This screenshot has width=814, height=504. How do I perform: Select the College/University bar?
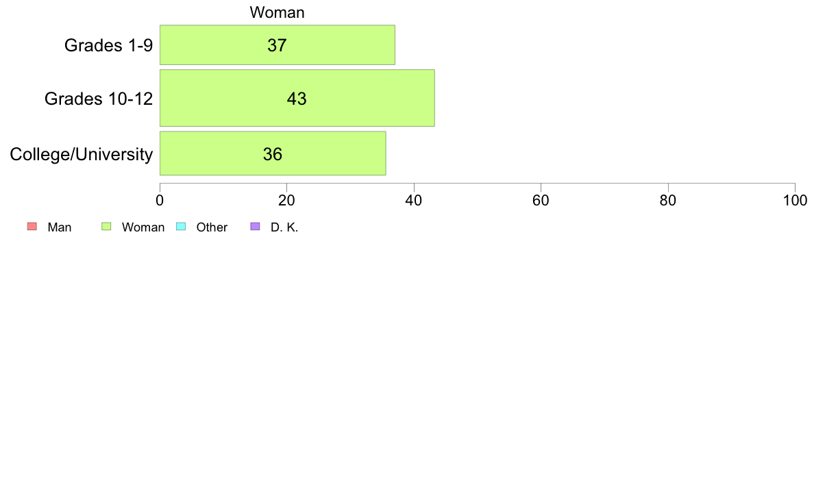tap(273, 153)
